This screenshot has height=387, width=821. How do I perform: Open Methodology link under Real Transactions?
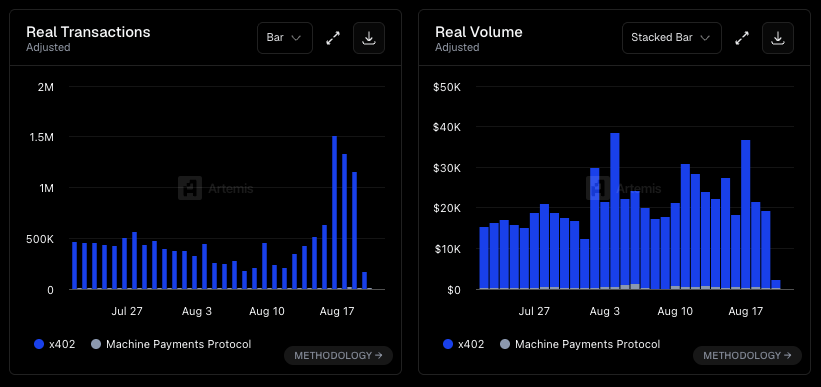click(338, 356)
